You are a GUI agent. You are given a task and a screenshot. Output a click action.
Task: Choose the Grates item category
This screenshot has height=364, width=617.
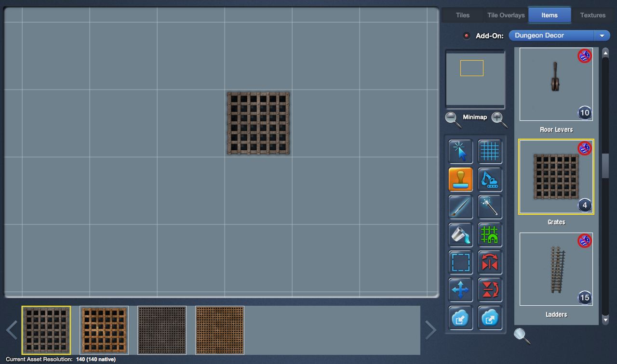pos(556,177)
